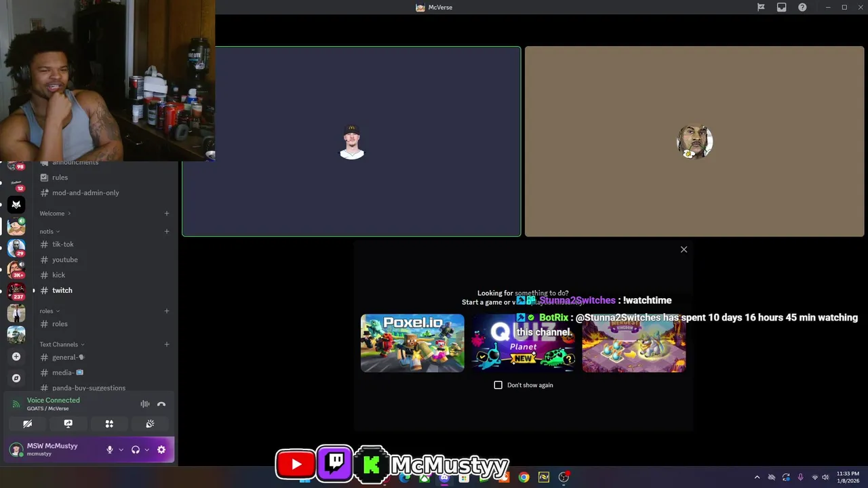
Task: Collapse the notis category
Action: [50, 231]
